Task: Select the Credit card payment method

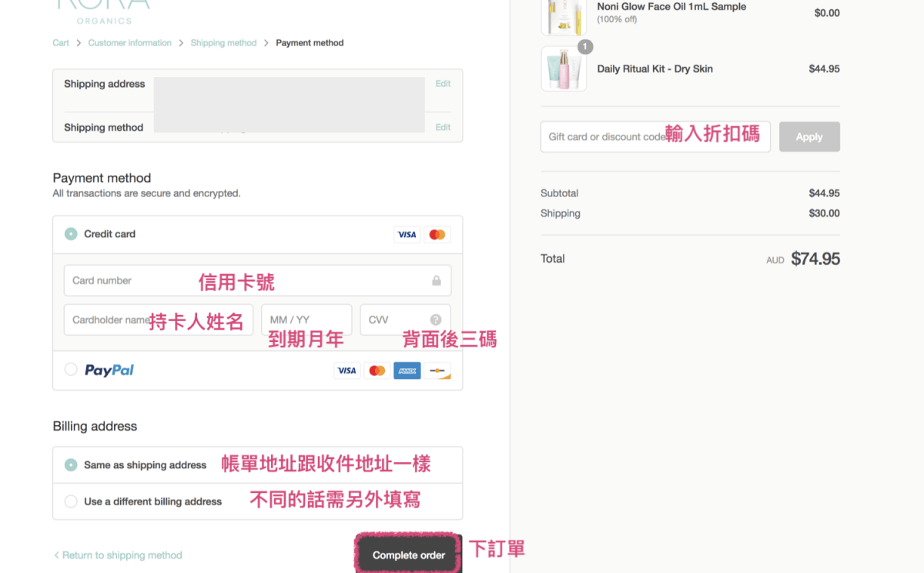Action: pos(70,234)
